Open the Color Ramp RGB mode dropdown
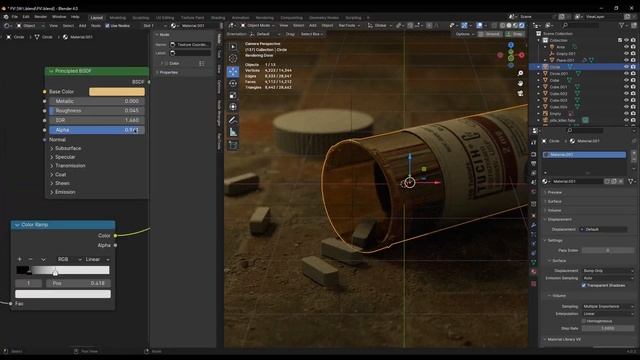Viewport: 640px width, 360px height. click(x=69, y=259)
